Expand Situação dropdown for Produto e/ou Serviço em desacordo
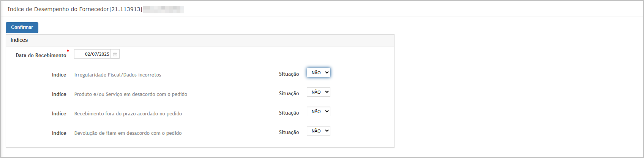The width and height of the screenshot is (644, 158). tap(319, 92)
